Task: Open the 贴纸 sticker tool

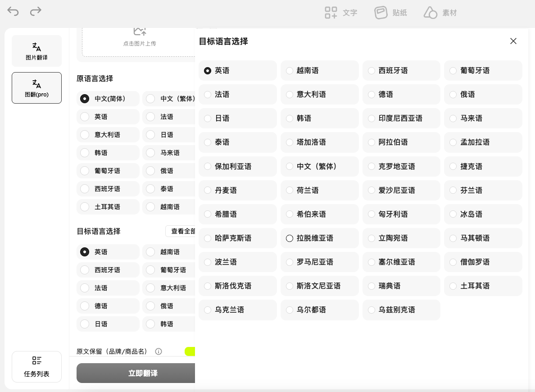Action: click(x=390, y=13)
